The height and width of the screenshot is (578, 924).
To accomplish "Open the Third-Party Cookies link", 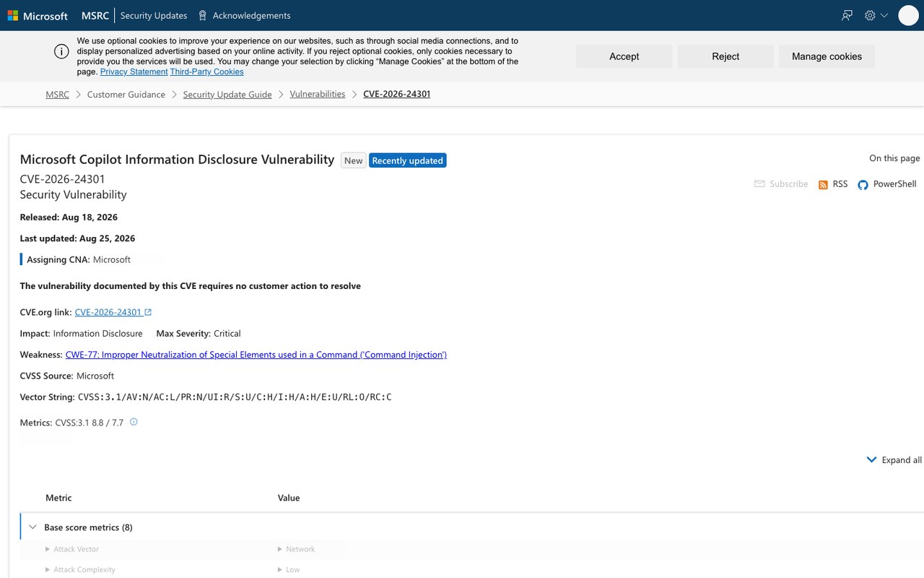I will (x=207, y=72).
